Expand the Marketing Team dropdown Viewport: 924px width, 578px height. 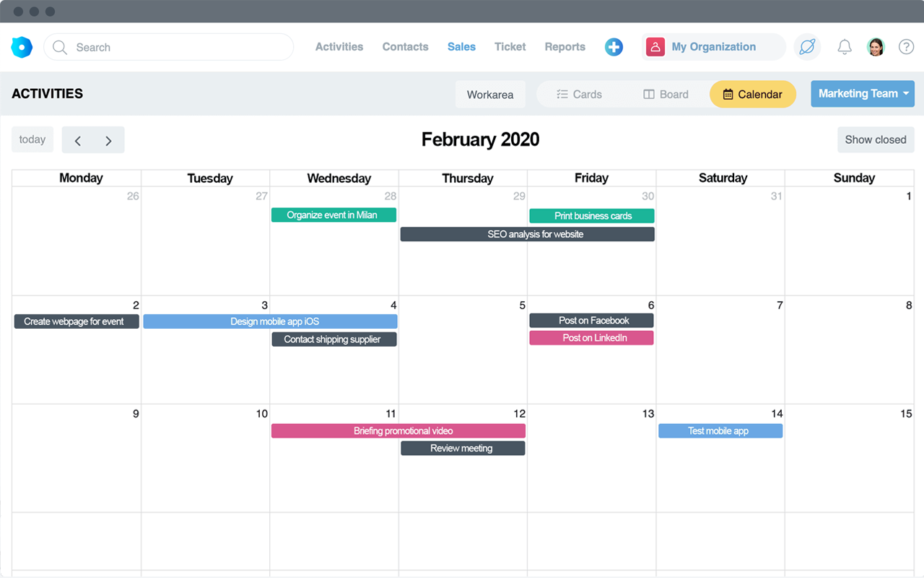tap(862, 94)
